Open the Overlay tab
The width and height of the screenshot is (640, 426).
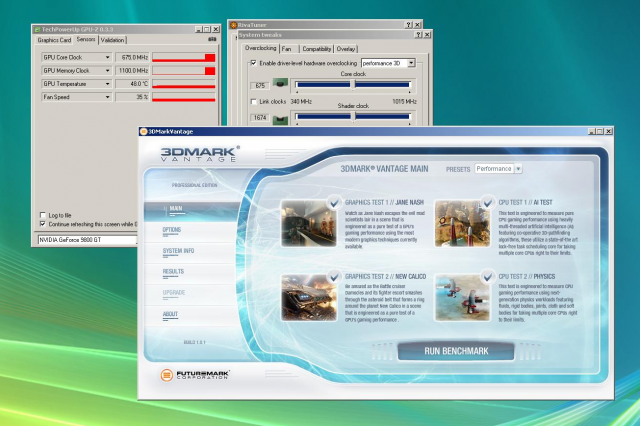(346, 49)
